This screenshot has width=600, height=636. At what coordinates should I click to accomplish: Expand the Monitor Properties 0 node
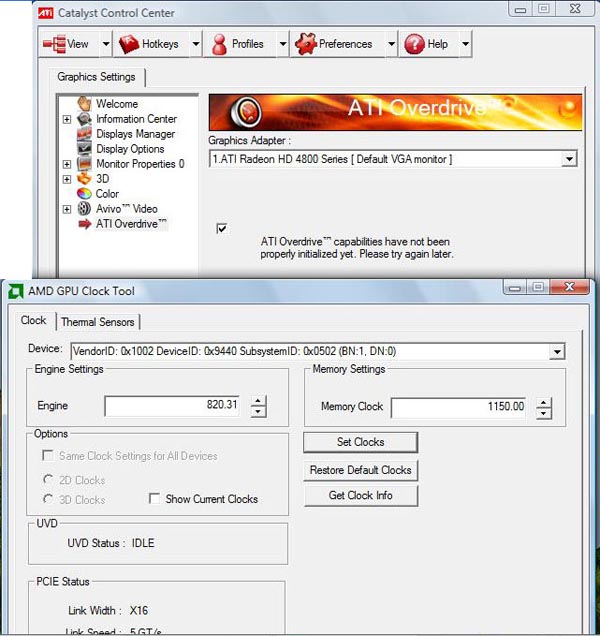pyautogui.click(x=67, y=164)
